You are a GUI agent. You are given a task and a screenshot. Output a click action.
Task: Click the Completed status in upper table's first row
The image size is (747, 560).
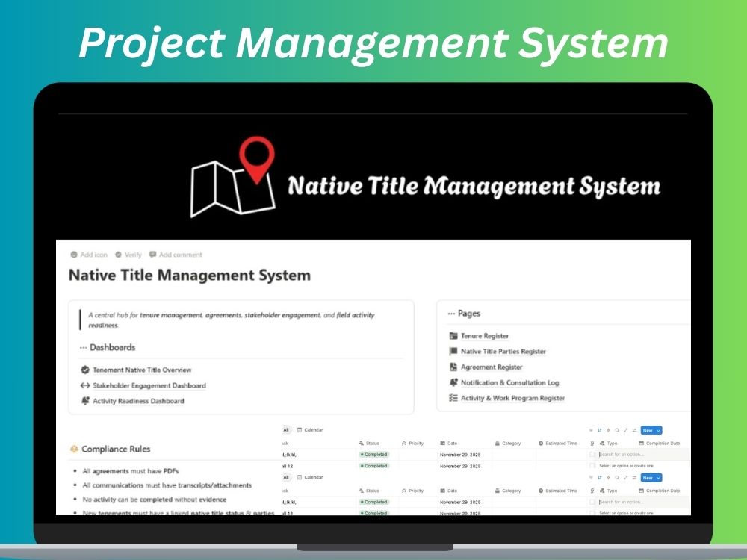click(x=374, y=455)
